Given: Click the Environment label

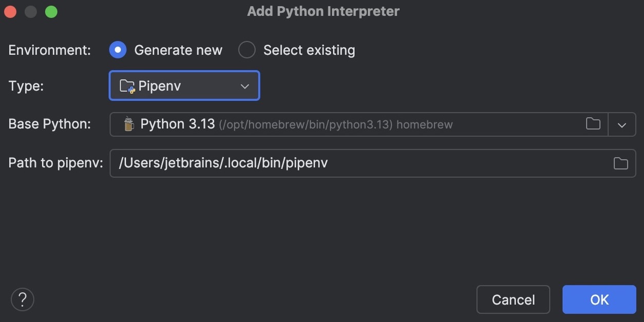Looking at the screenshot, I should click(x=49, y=49).
